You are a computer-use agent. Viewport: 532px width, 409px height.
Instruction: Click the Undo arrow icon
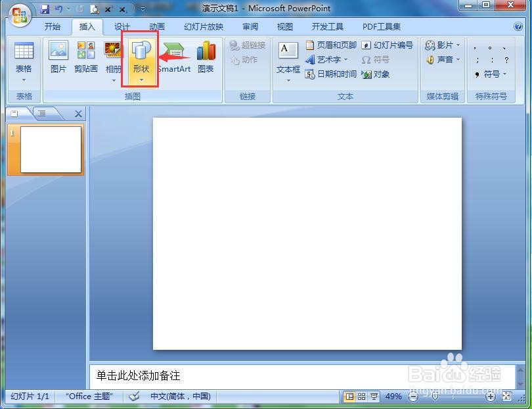click(x=58, y=9)
